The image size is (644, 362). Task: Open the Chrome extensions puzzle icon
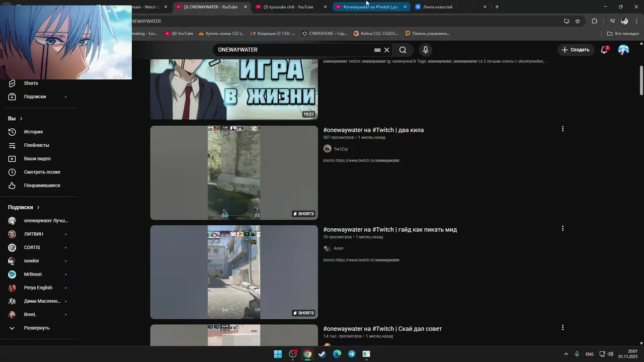coord(594,21)
